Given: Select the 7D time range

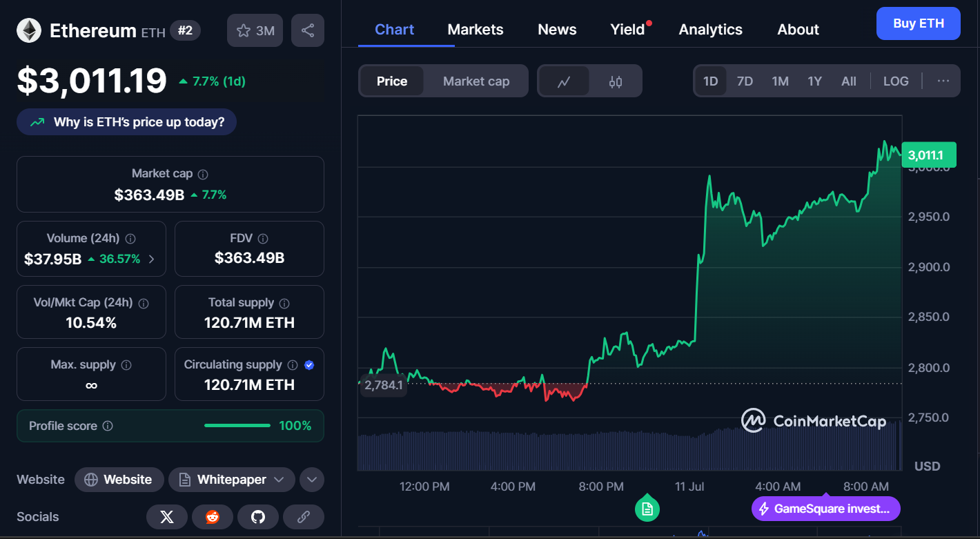Looking at the screenshot, I should point(745,81).
